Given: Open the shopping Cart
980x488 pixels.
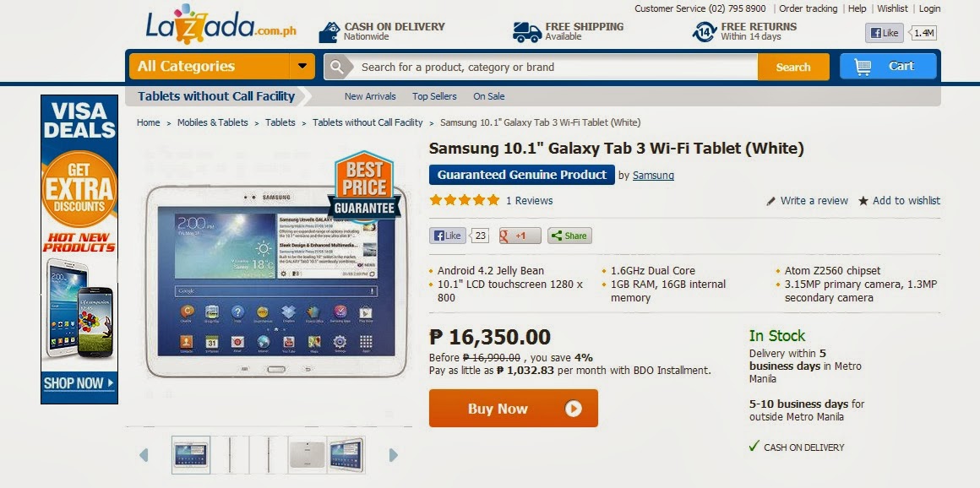Looking at the screenshot, I should [x=888, y=66].
